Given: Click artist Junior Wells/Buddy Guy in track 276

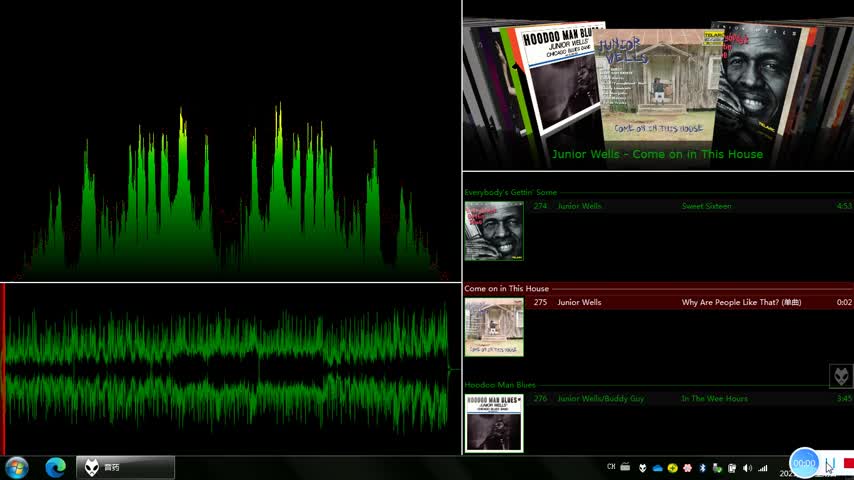Looking at the screenshot, I should pos(600,399).
